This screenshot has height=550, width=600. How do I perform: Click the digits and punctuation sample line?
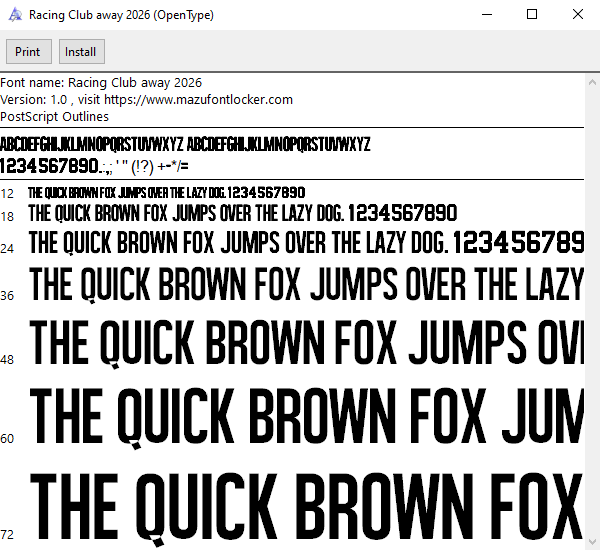(x=94, y=166)
